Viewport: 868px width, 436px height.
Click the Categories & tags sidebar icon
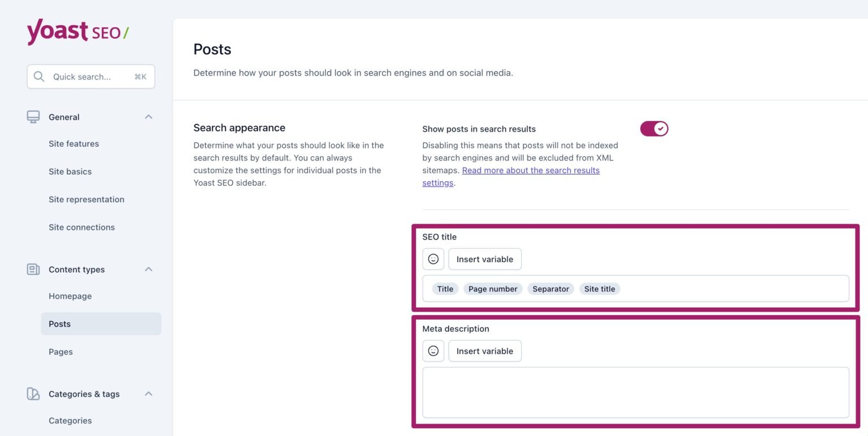click(33, 394)
